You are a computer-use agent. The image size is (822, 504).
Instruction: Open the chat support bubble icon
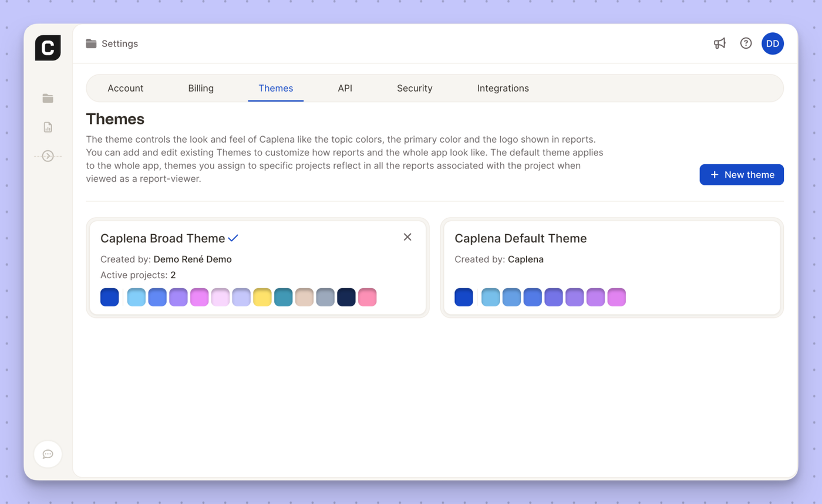point(48,454)
